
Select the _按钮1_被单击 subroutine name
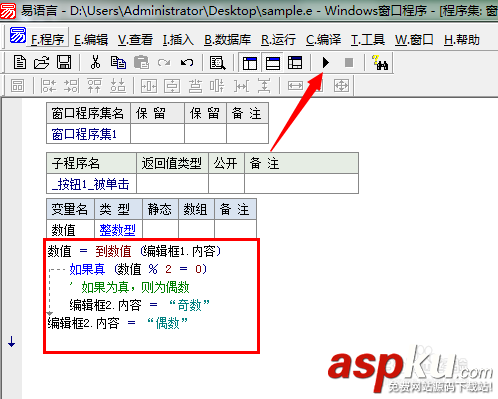91,184
